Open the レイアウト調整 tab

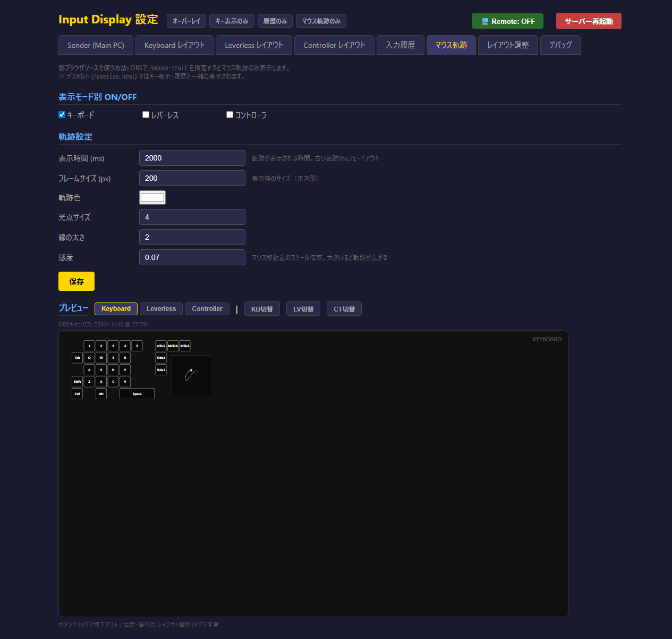508,45
